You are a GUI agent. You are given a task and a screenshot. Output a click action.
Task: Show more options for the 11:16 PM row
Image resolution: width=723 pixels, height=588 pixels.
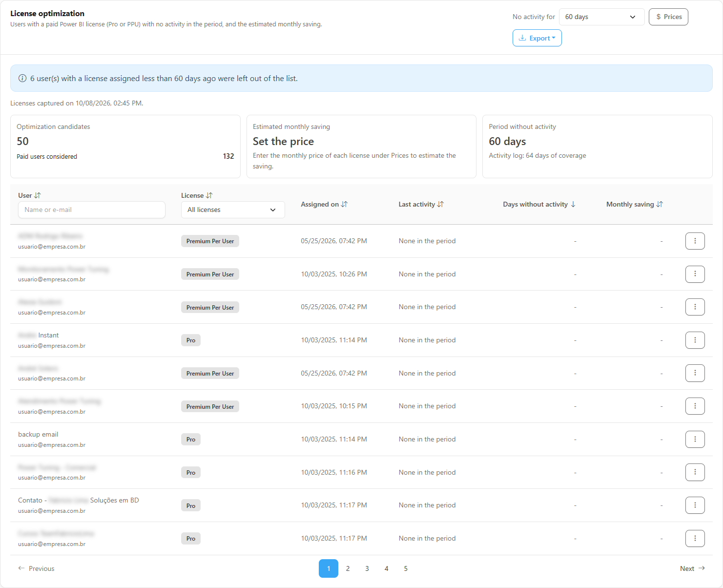click(695, 472)
